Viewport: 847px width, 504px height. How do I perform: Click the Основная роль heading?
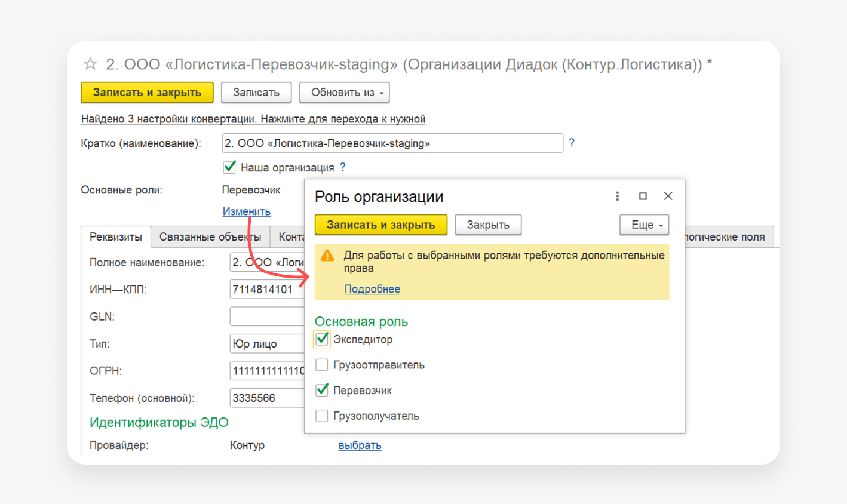(361, 322)
